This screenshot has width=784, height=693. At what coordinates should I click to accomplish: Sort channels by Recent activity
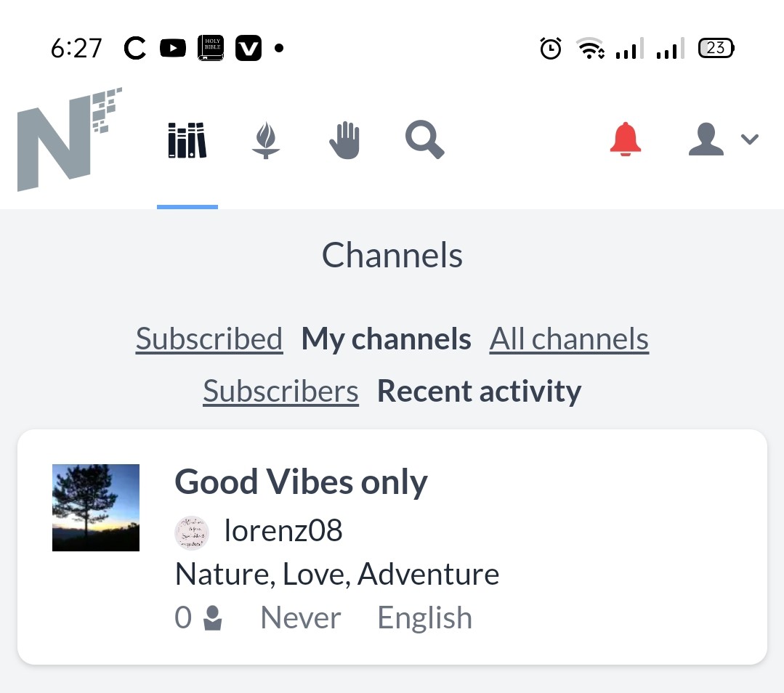(x=479, y=391)
